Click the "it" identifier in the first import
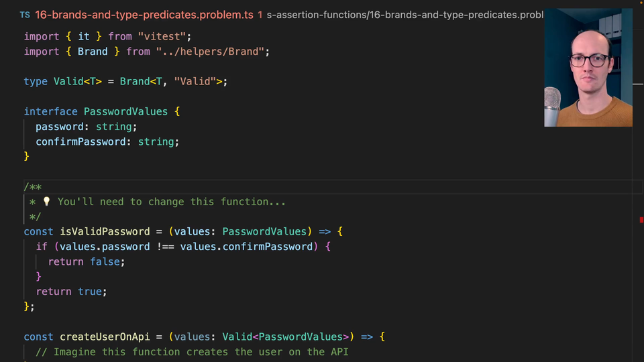The image size is (644, 362). 83,36
